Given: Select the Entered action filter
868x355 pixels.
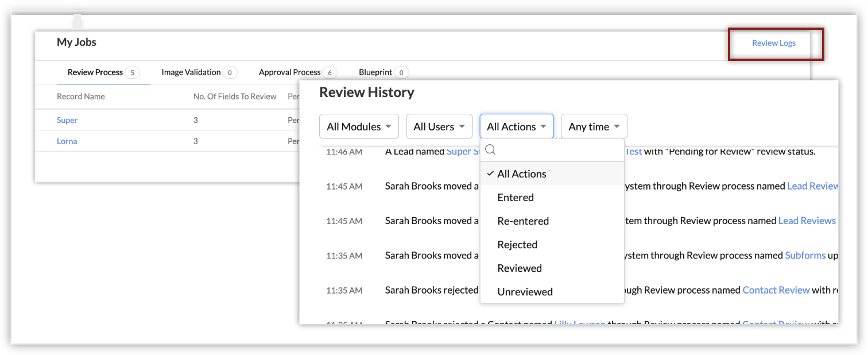Looking at the screenshot, I should (552, 197).
